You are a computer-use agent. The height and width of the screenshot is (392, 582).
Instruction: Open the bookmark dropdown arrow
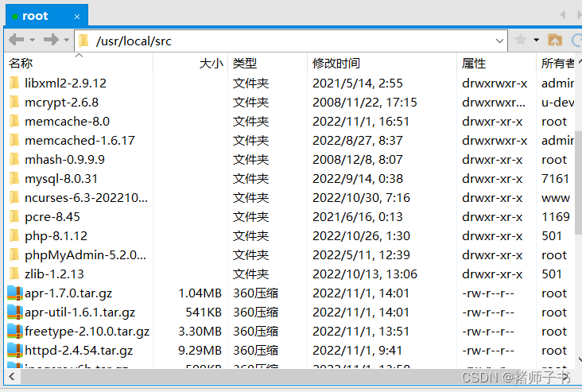pos(537,40)
